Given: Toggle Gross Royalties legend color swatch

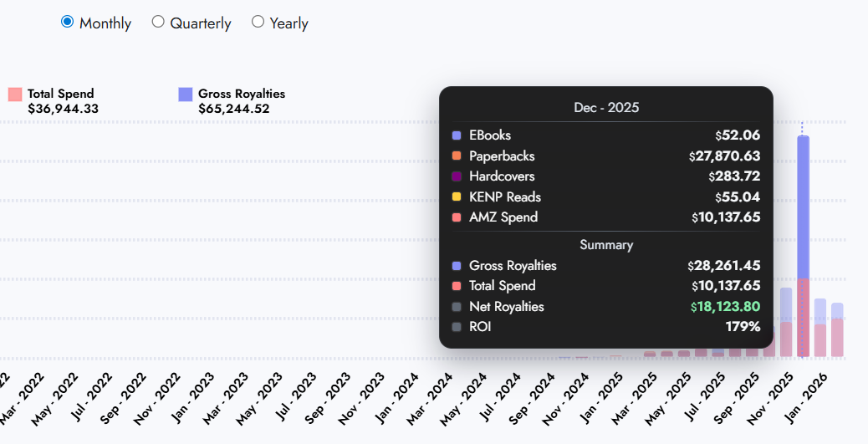Looking at the screenshot, I should coord(186,94).
